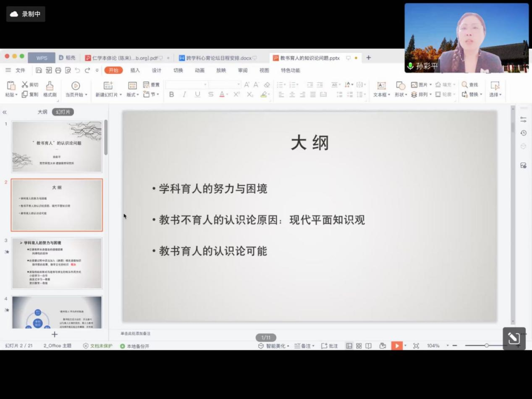This screenshot has width=532, height=399.
Task: Toggle the 备注 notes pane
Action: (303, 346)
